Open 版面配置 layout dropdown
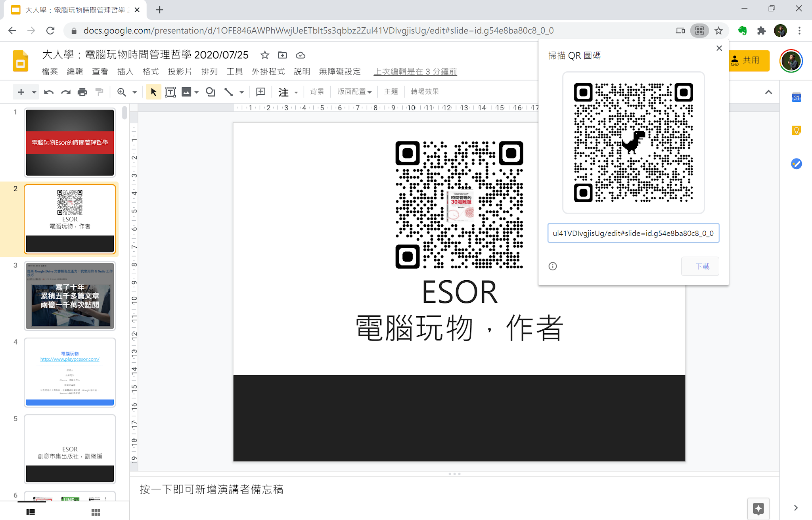Image resolution: width=812 pixels, height=520 pixels. [354, 92]
